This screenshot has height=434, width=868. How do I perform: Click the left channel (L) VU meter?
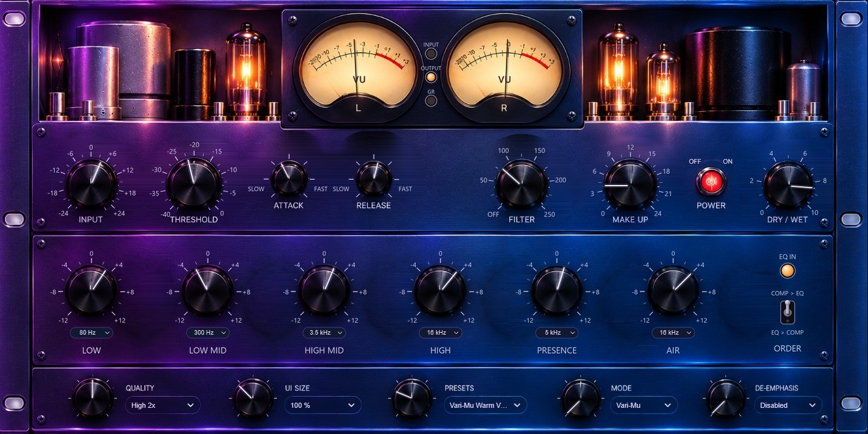click(x=358, y=69)
